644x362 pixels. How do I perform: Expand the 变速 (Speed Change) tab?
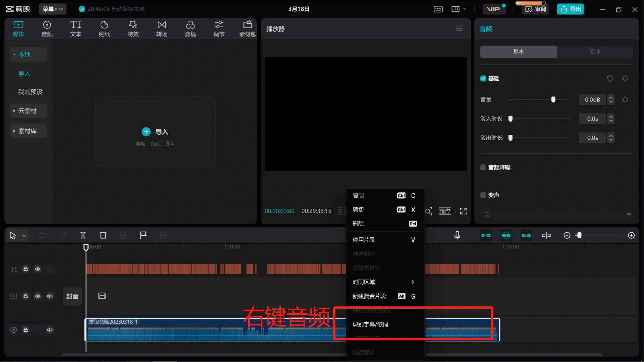(x=594, y=52)
